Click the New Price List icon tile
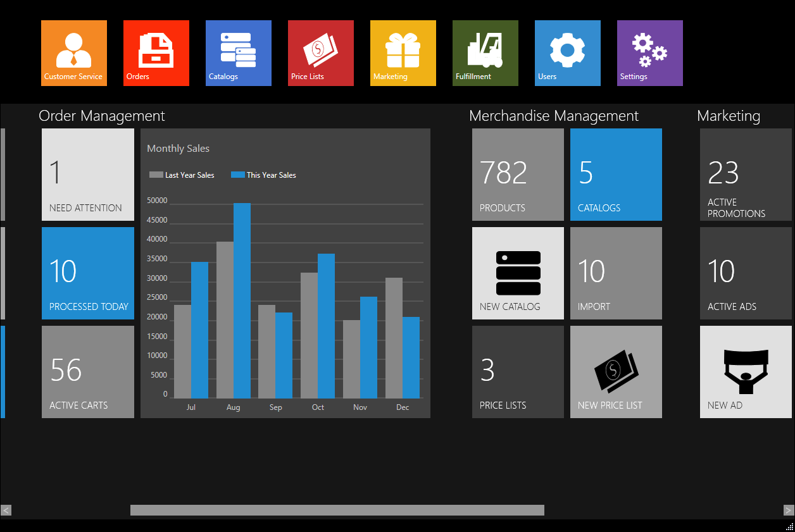The height and width of the screenshot is (532, 795). pos(616,372)
